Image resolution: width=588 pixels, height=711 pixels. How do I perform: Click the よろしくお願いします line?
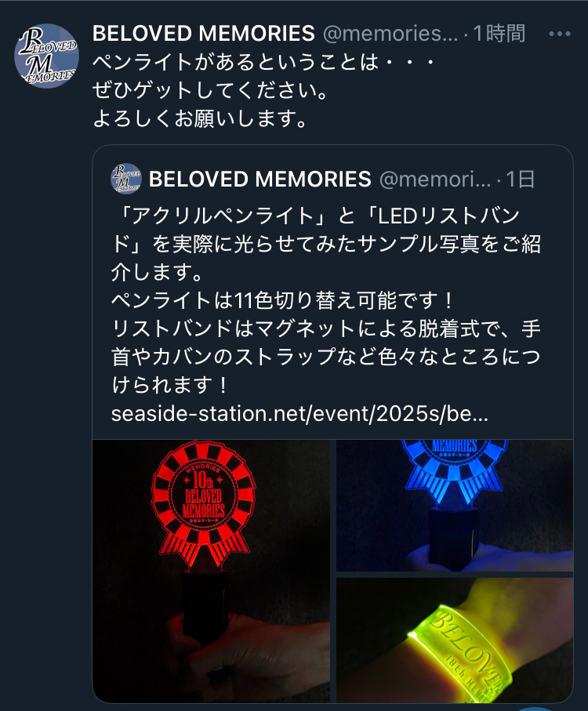click(200, 118)
